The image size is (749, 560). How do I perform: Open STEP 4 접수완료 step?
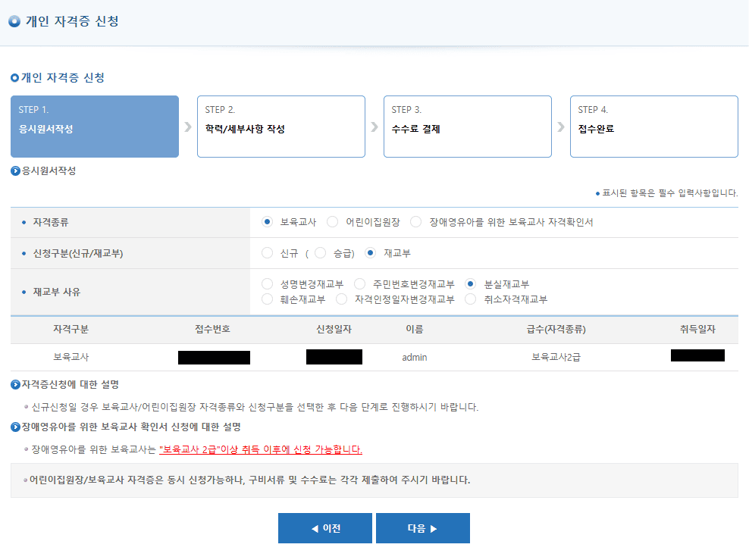click(x=653, y=127)
